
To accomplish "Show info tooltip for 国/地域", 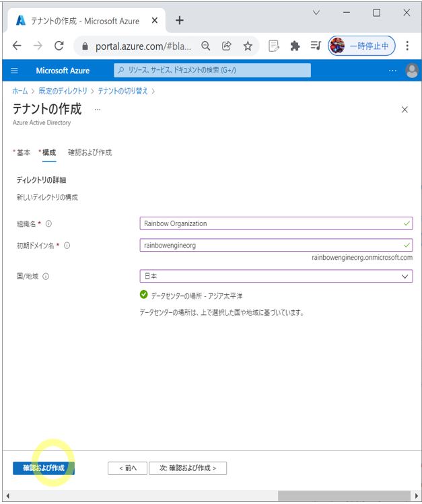I will (46, 276).
